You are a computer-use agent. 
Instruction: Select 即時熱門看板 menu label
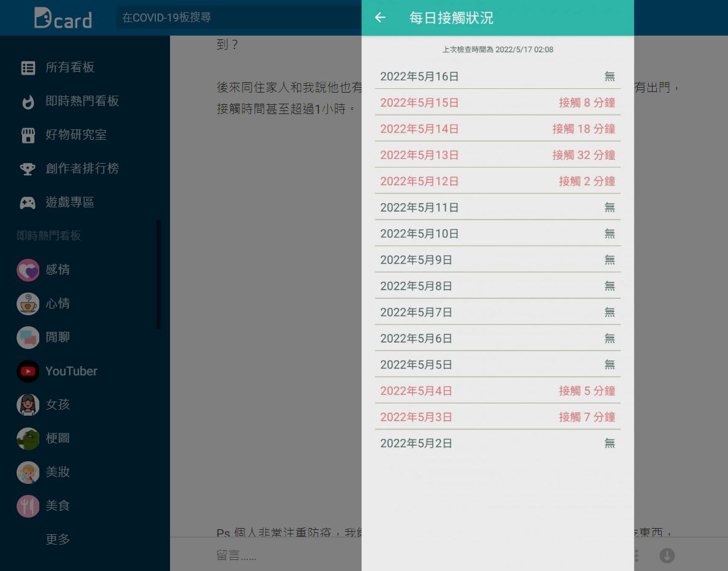(x=82, y=101)
